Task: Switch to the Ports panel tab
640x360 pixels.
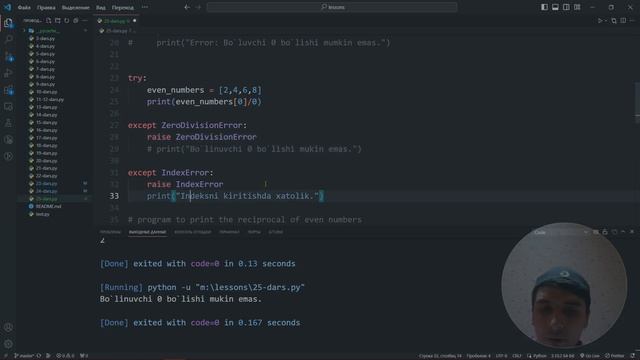Action: 254,232
